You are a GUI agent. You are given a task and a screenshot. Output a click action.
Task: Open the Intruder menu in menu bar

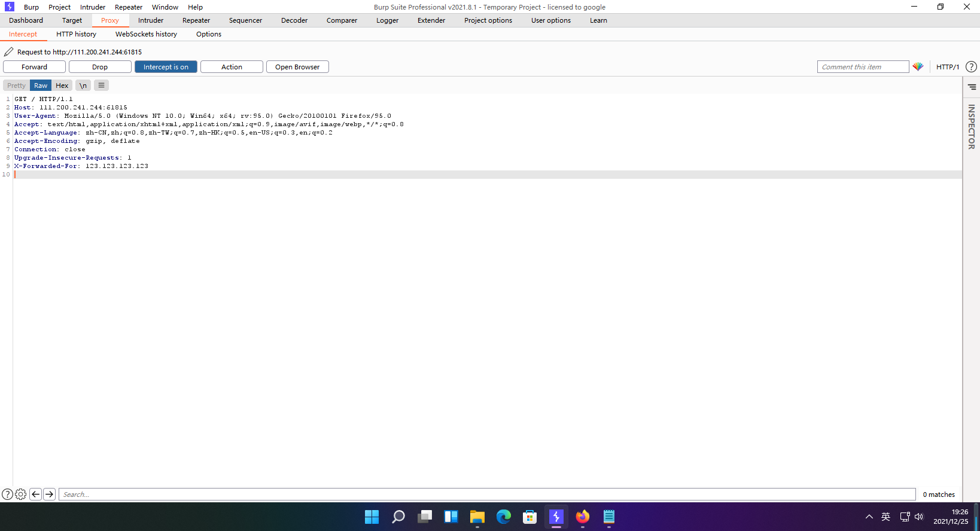93,7
